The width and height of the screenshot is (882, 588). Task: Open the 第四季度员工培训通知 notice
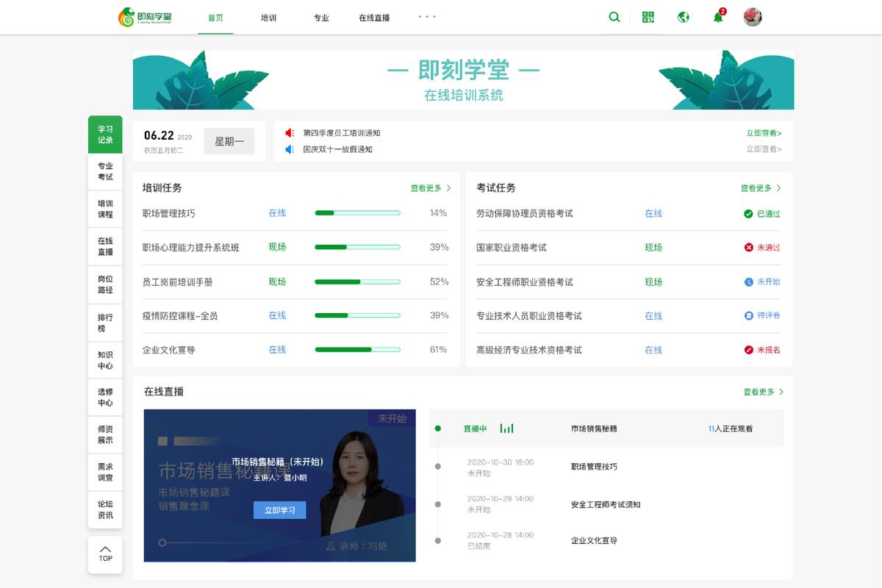click(342, 133)
